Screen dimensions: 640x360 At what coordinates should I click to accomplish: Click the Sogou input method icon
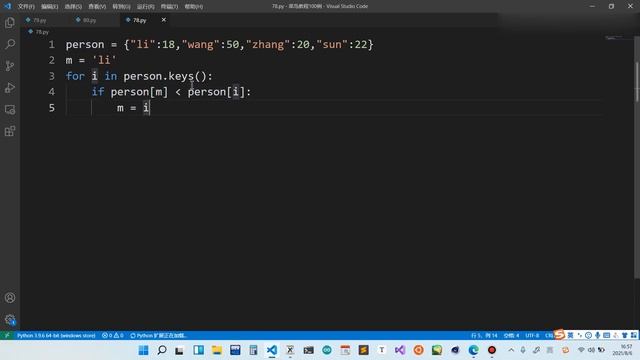coord(559,334)
